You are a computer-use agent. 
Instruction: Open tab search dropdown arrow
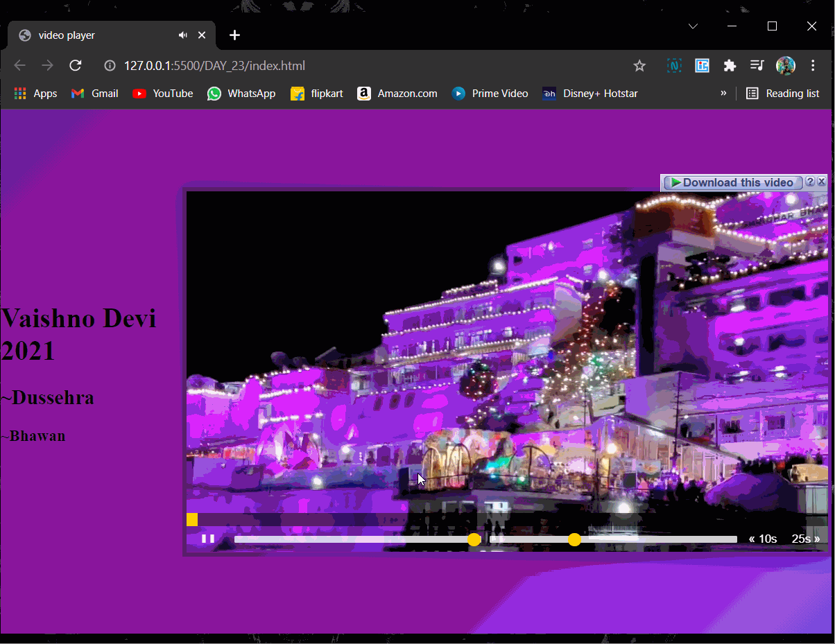[693, 26]
